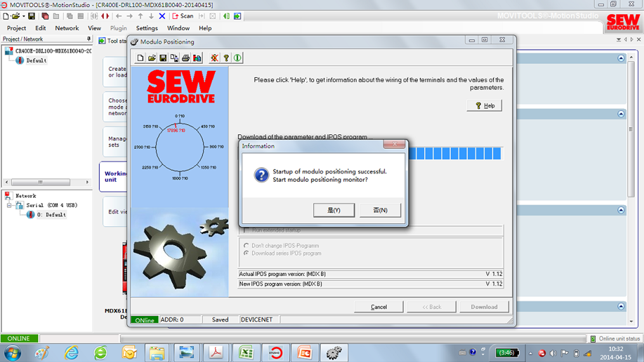Image resolution: width=644 pixels, height=362 pixels.
Task: Select Download series IPOS program radio option
Action: pyautogui.click(x=246, y=253)
